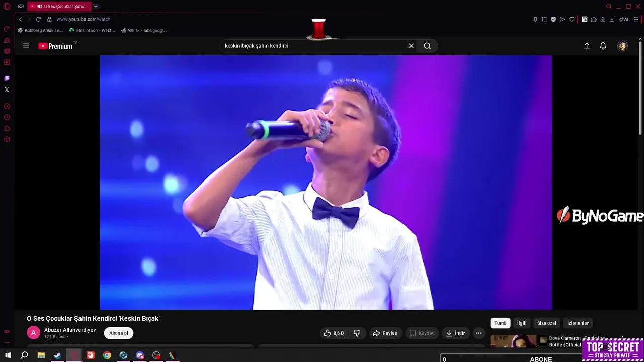644x362 pixels.
Task: View site security info via lock icon
Action: click(x=49, y=19)
